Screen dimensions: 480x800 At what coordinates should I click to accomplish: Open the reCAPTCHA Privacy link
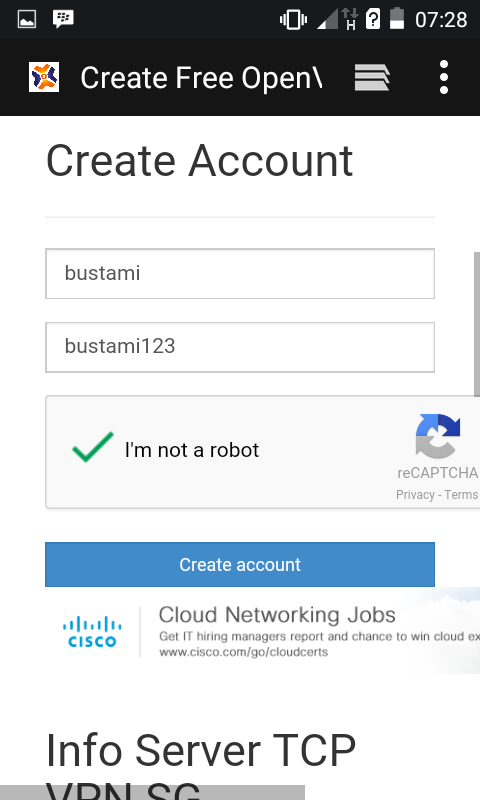(415, 495)
